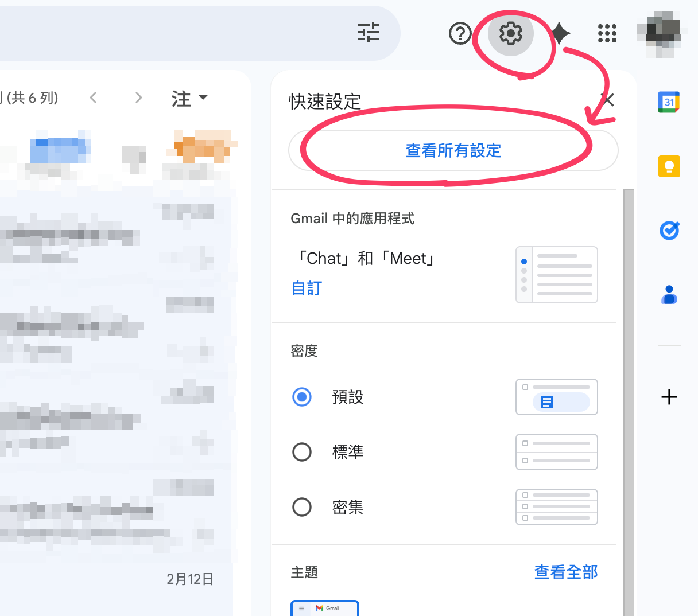The height and width of the screenshot is (616, 698).
Task: Select the 標準 density option
Action: (x=302, y=452)
